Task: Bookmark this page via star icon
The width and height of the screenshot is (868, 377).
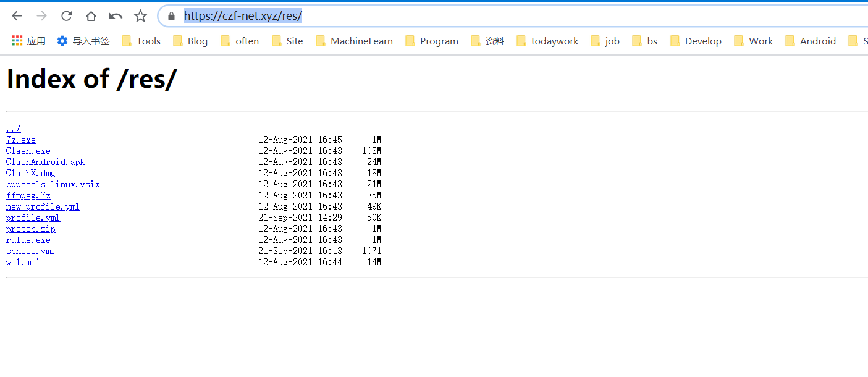Action: click(x=140, y=15)
